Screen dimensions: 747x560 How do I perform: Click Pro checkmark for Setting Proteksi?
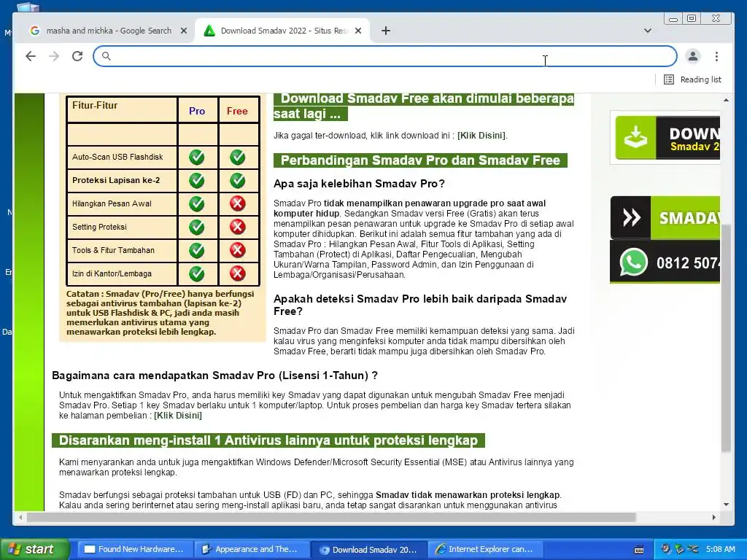(x=197, y=227)
